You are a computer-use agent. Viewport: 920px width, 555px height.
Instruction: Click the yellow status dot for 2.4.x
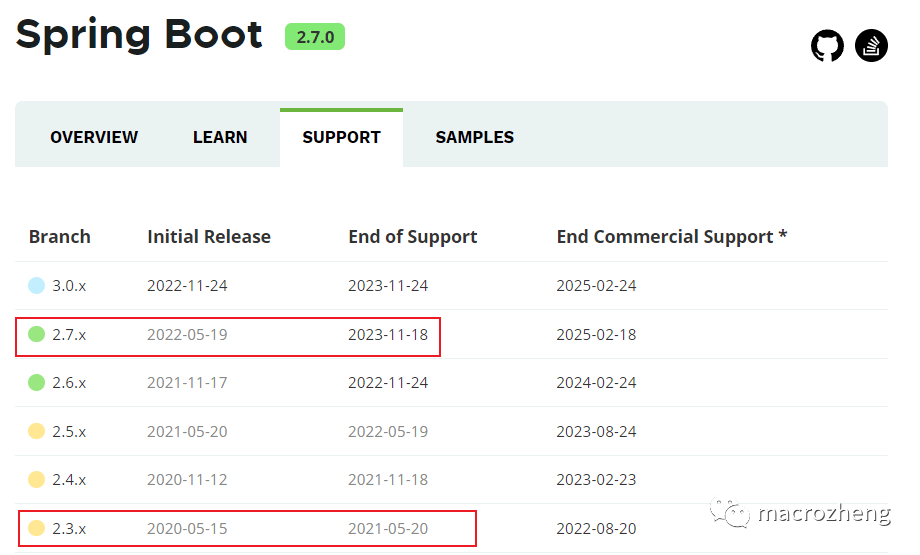tap(36, 479)
